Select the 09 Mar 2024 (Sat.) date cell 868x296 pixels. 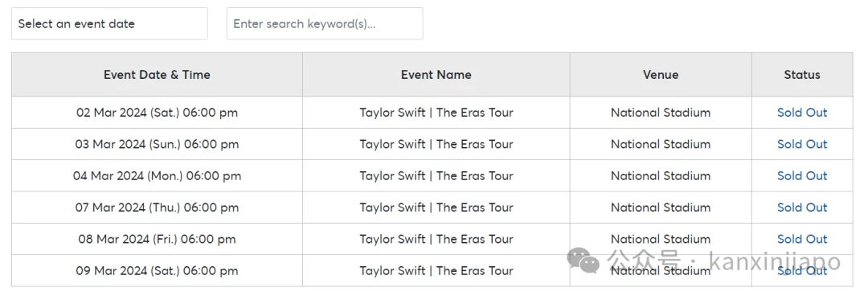[x=158, y=270]
